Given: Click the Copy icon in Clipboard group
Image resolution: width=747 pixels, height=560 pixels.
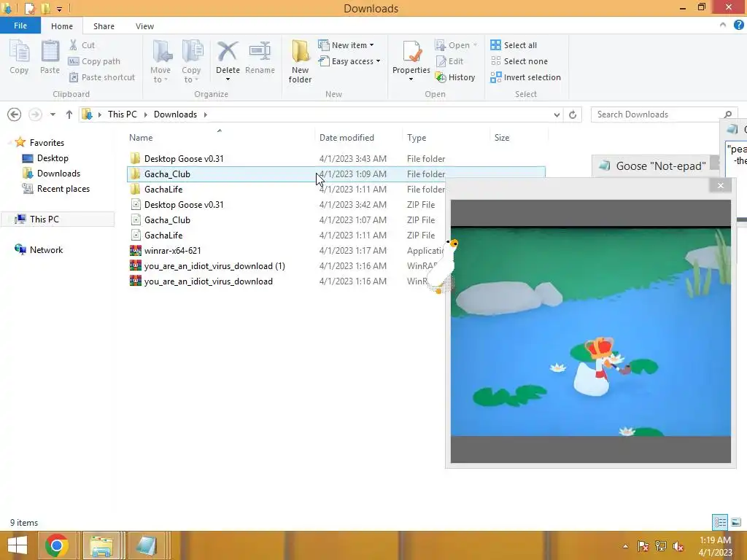Looking at the screenshot, I should tap(19, 57).
